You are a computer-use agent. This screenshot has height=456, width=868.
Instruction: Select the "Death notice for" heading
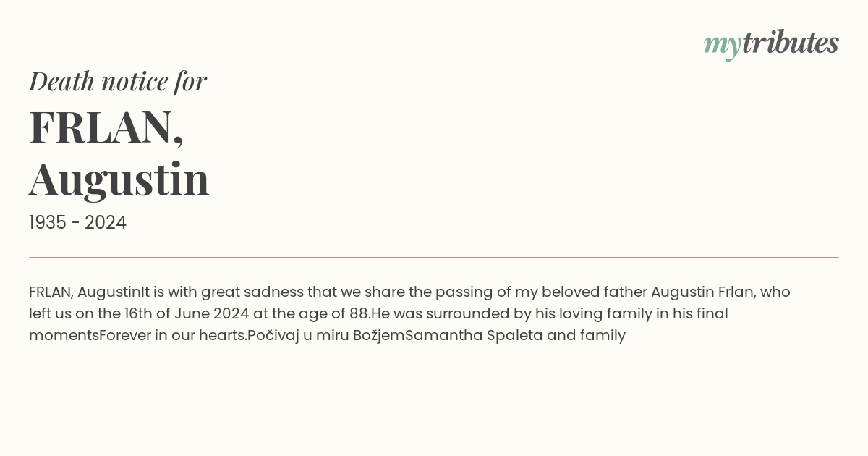118,81
